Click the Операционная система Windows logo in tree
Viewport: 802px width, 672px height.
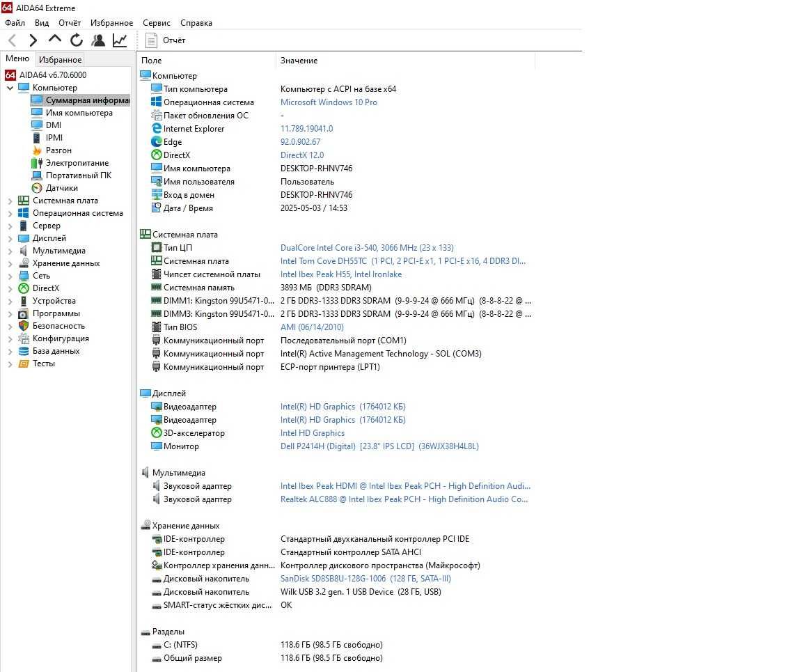point(24,213)
